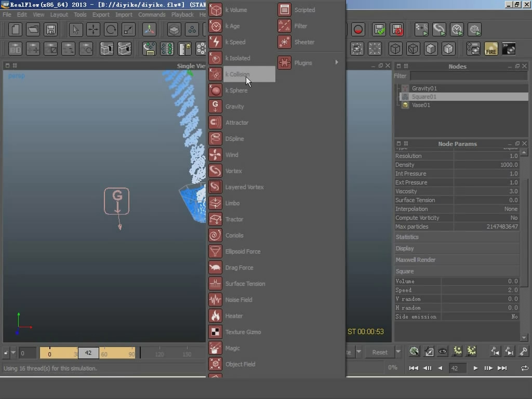Collapse the Square parameters section
Image resolution: width=532 pixels, height=399 pixels.
click(457, 271)
